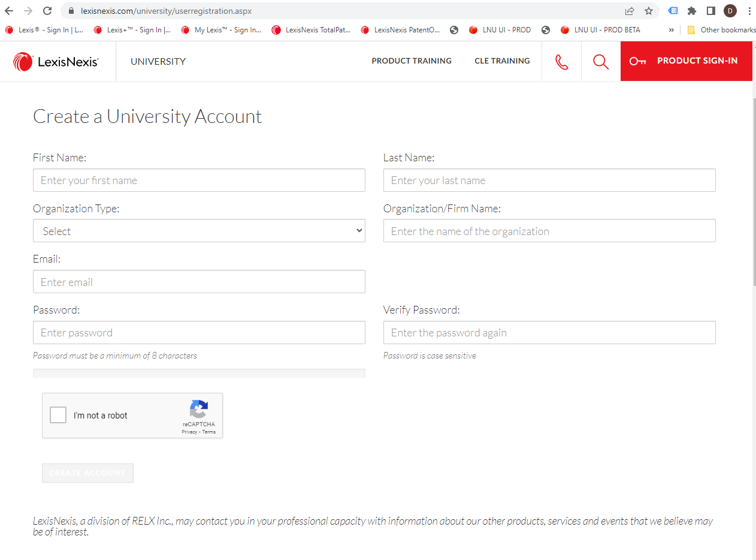Bookmark this page with the star icon
Viewport: 756px width, 560px height.
[648, 11]
